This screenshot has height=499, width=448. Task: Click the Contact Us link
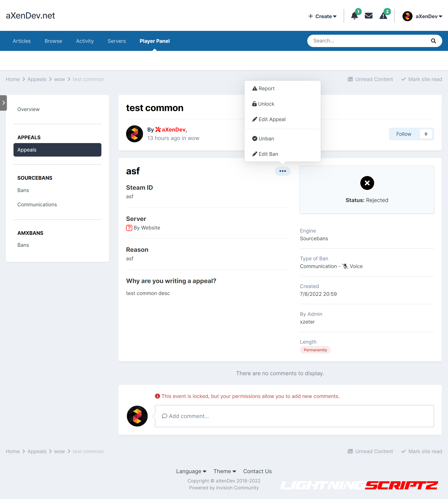257,471
